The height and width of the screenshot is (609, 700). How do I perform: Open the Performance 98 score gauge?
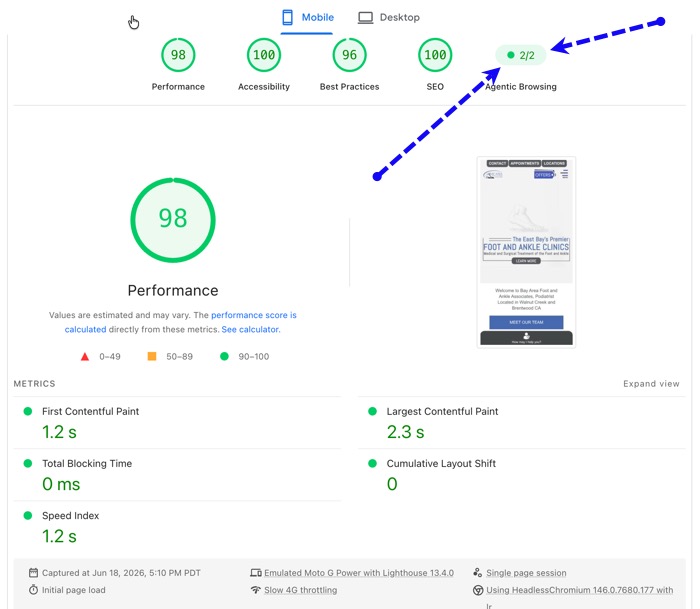(178, 55)
